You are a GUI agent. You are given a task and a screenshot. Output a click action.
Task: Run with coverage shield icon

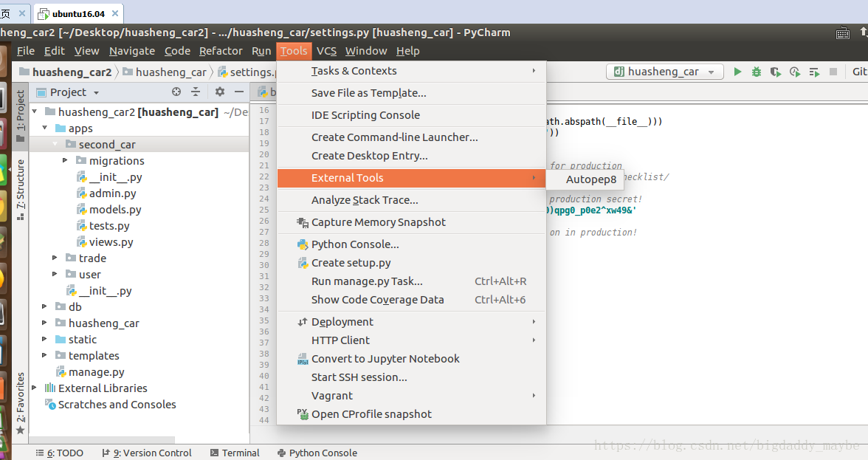pyautogui.click(x=776, y=72)
